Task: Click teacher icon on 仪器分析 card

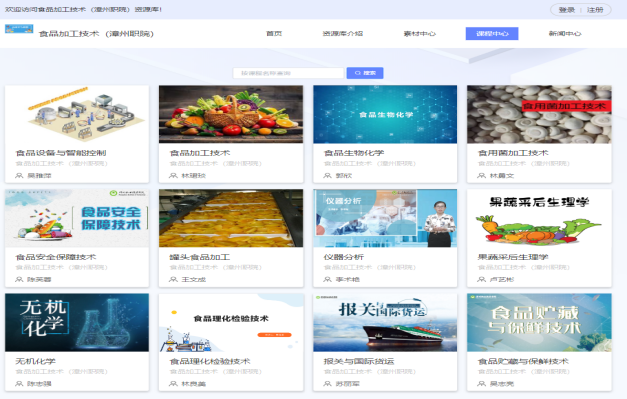Action: (327, 279)
